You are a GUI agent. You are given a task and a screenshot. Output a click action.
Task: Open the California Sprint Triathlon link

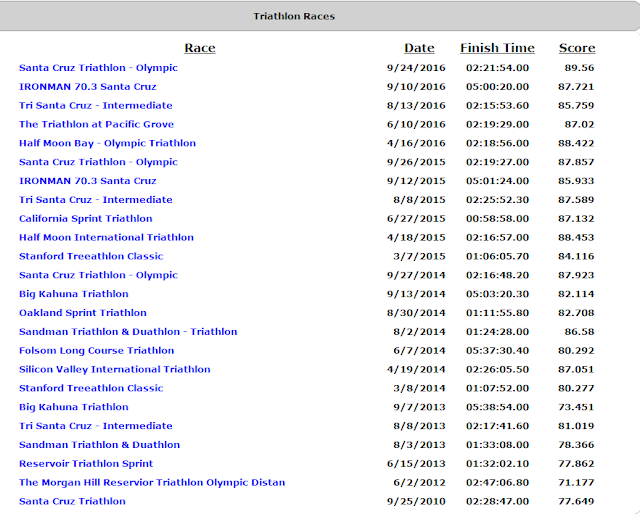tap(85, 218)
